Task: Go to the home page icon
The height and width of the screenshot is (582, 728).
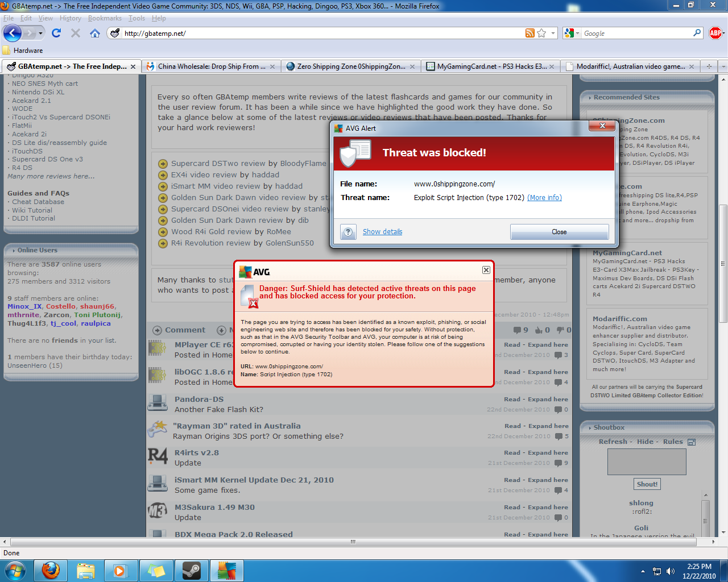Action: pyautogui.click(x=95, y=33)
